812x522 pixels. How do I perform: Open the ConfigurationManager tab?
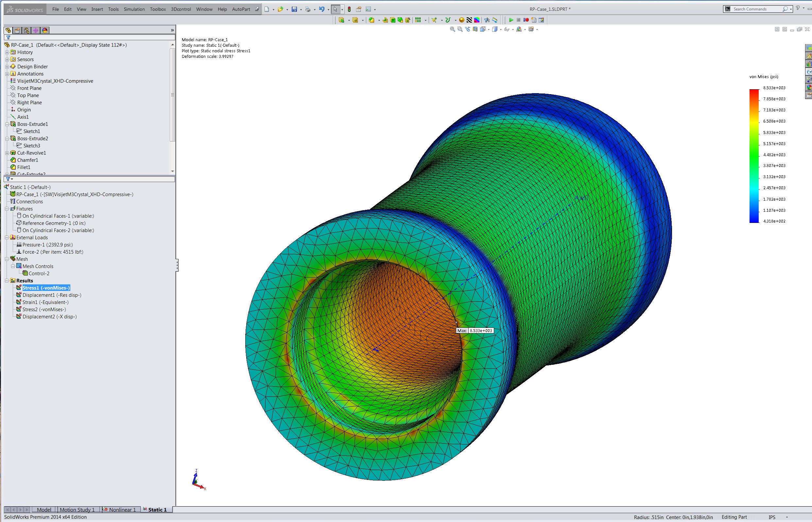pyautogui.click(x=26, y=30)
